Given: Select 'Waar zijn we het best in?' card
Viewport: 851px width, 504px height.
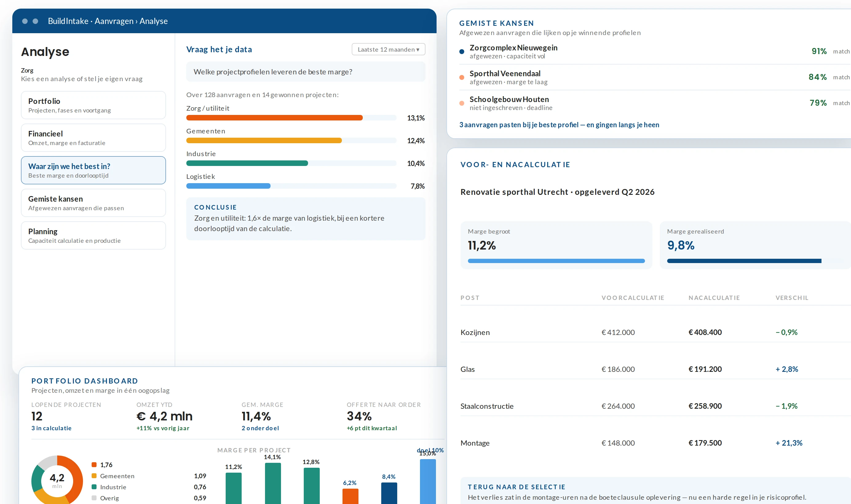Looking at the screenshot, I should point(93,170).
